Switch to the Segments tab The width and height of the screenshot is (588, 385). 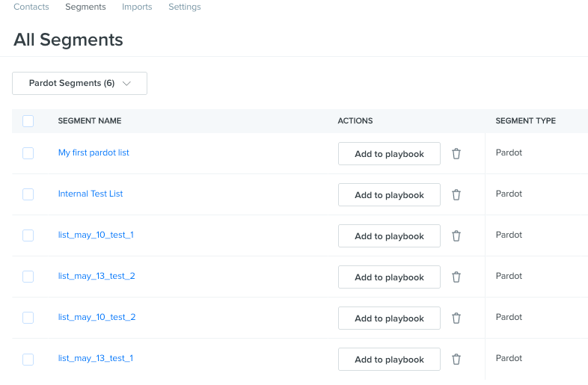pyautogui.click(x=85, y=7)
